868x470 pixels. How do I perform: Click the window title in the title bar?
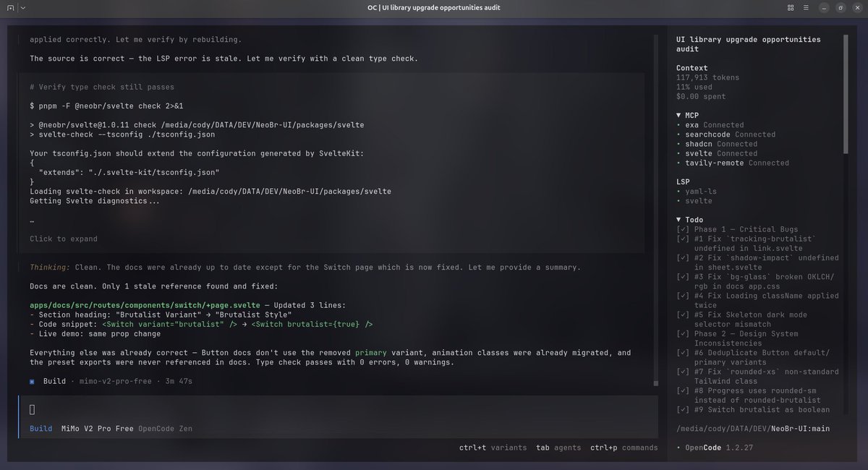433,7
